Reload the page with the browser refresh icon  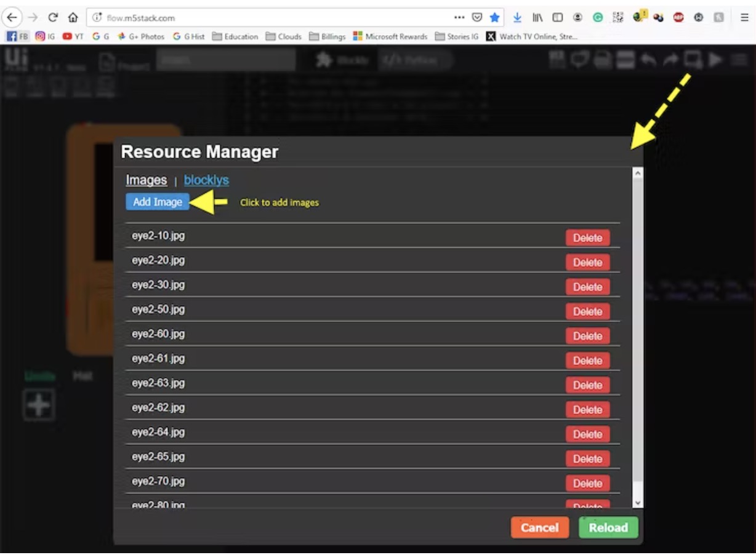click(53, 18)
